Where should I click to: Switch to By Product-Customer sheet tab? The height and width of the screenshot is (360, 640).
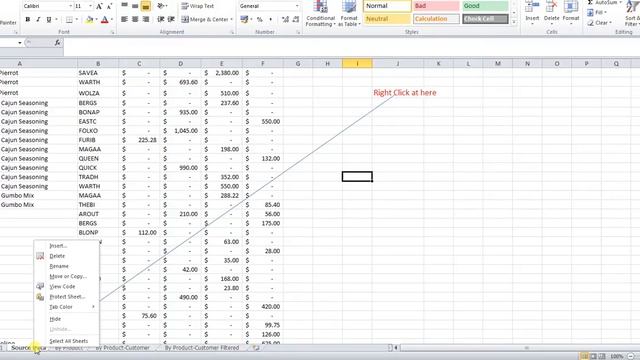click(122, 348)
